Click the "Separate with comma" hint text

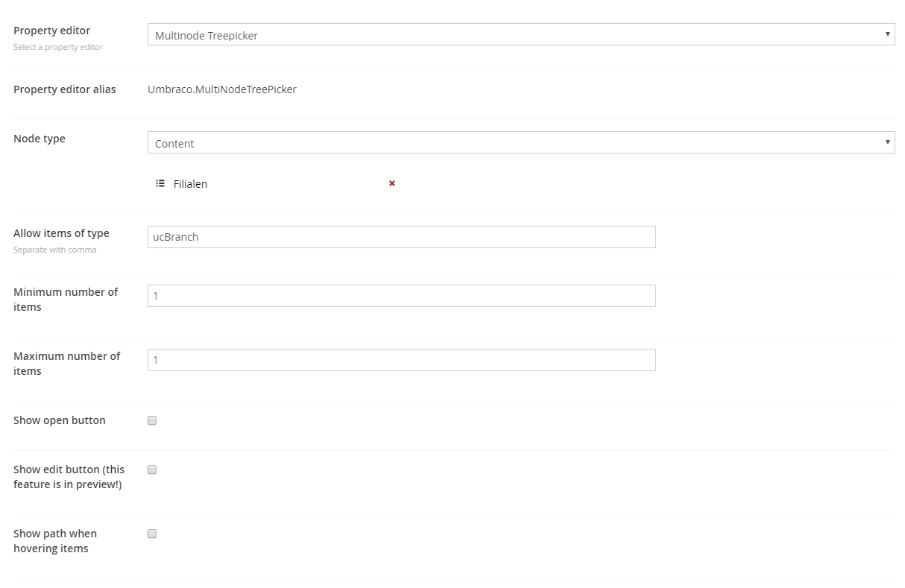tap(55, 250)
